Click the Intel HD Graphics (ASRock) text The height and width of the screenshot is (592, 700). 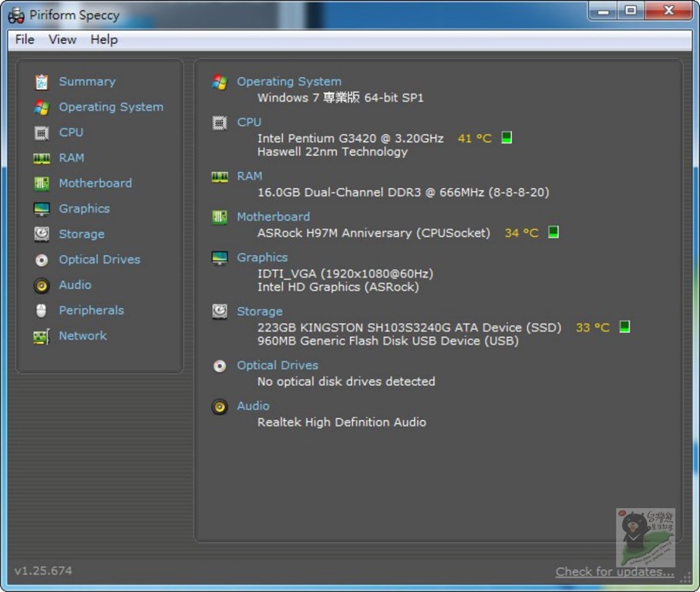tap(338, 287)
